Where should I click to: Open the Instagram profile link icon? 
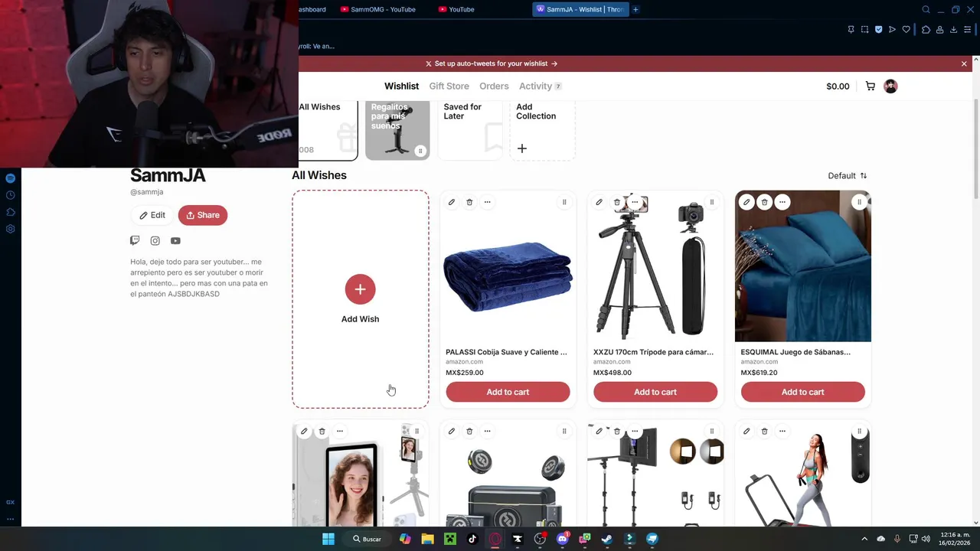(155, 240)
